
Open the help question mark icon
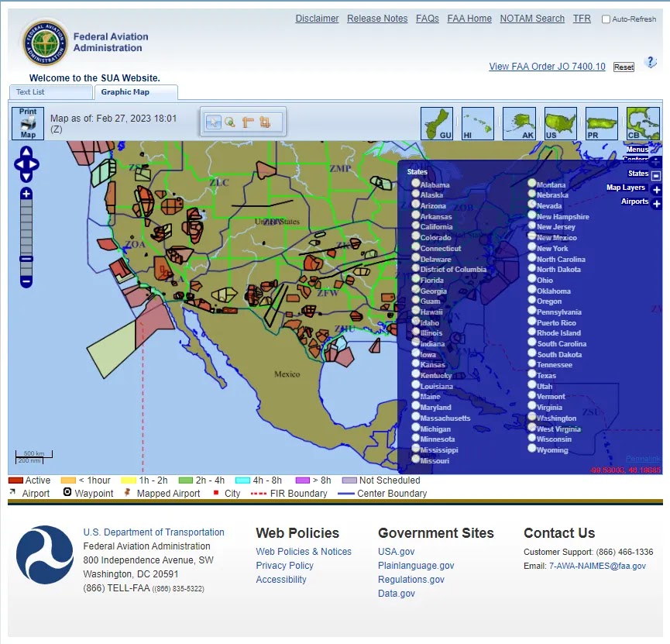(x=651, y=63)
